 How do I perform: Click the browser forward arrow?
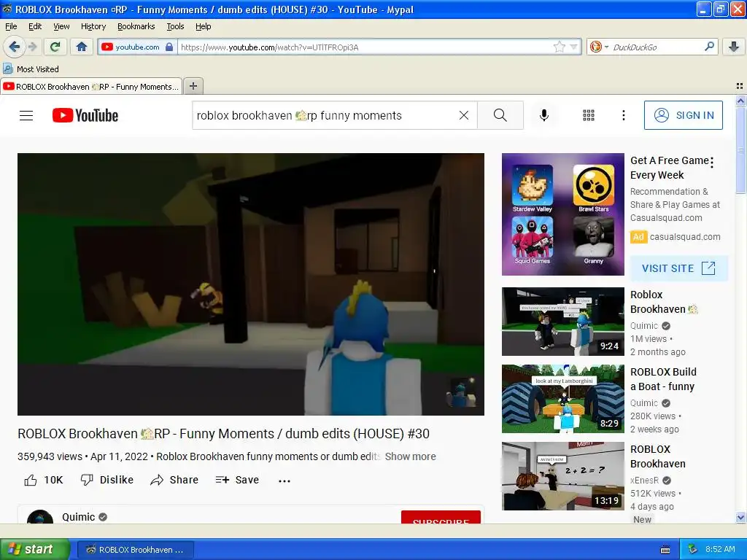point(32,47)
